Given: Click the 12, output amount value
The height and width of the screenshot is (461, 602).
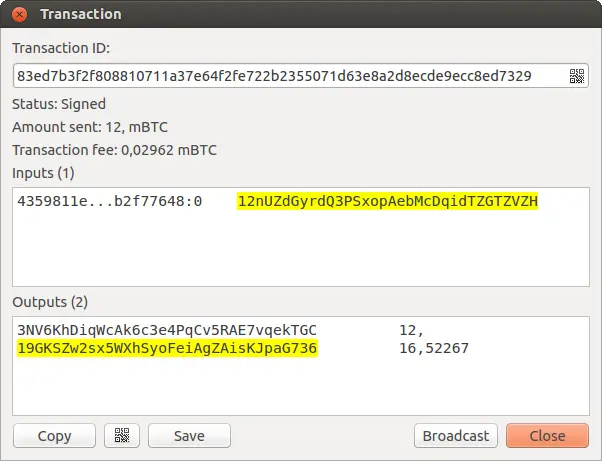Looking at the screenshot, I should [x=411, y=330].
